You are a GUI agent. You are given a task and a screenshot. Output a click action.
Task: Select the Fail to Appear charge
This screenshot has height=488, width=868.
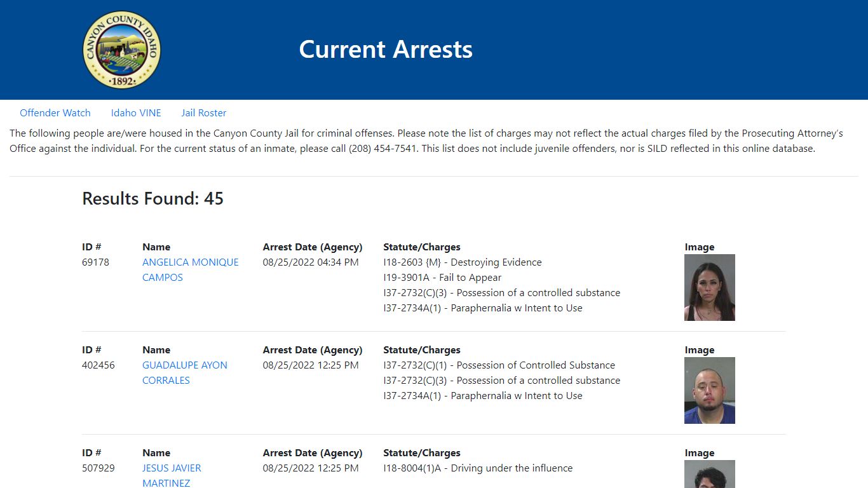coord(442,278)
